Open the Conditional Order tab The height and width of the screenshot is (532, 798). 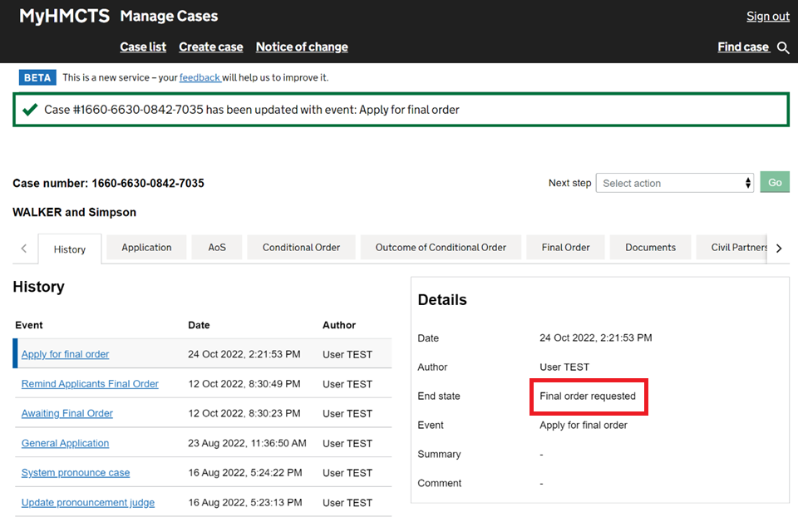(x=301, y=248)
